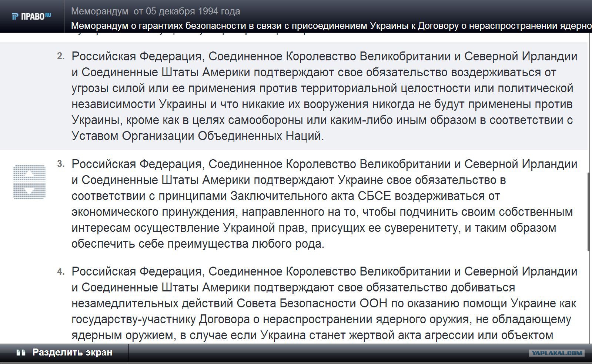This screenshot has height=364, width=592.
Task: Click the YAPLAKAL.COM watermark badge
Action: tap(557, 353)
